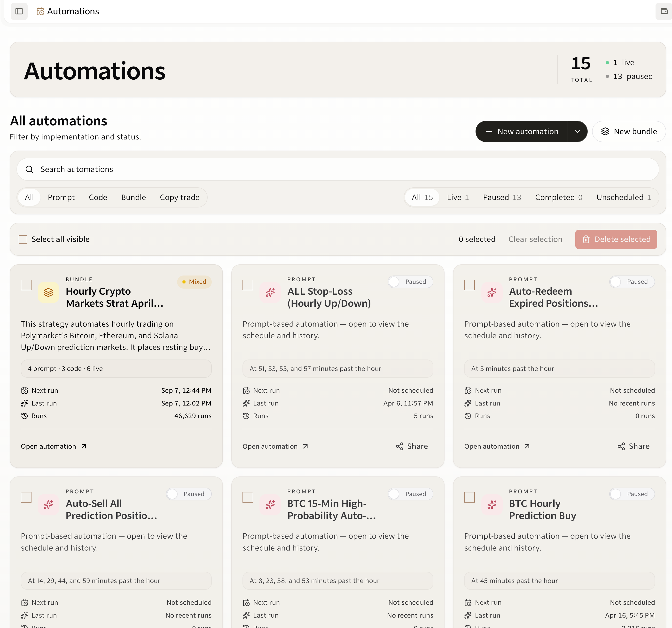Viewport: 672px width, 628px height.
Task: Open automation for ALL Stop-Loss
Action: pos(275,446)
